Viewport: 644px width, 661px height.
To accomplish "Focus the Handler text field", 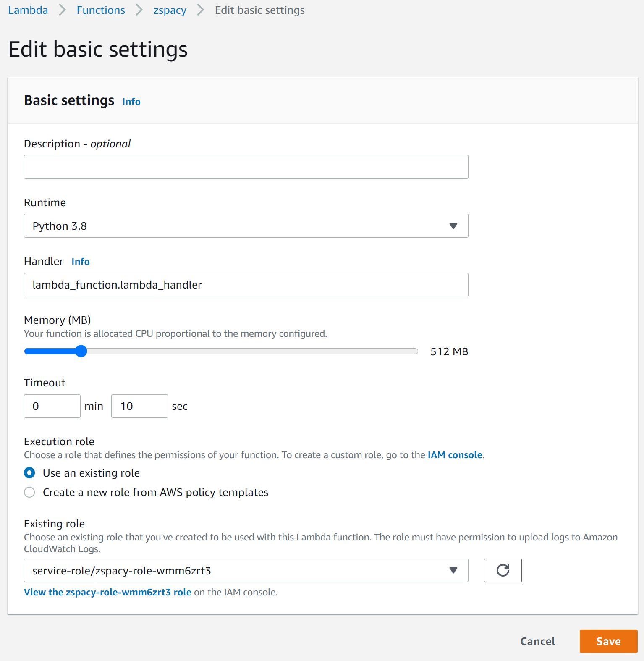I will click(x=246, y=285).
